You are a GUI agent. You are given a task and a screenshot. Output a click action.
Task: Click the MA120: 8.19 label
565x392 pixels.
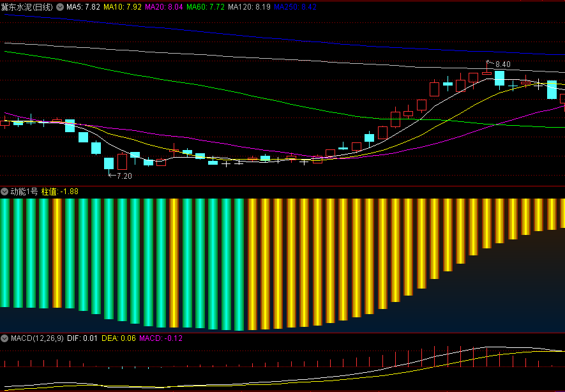(x=250, y=7)
